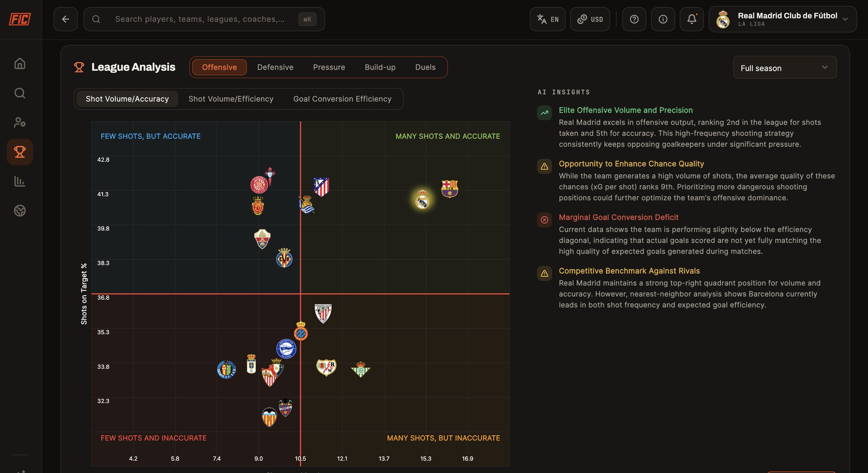Select the Goal Conversion Efficiency view

pos(342,99)
